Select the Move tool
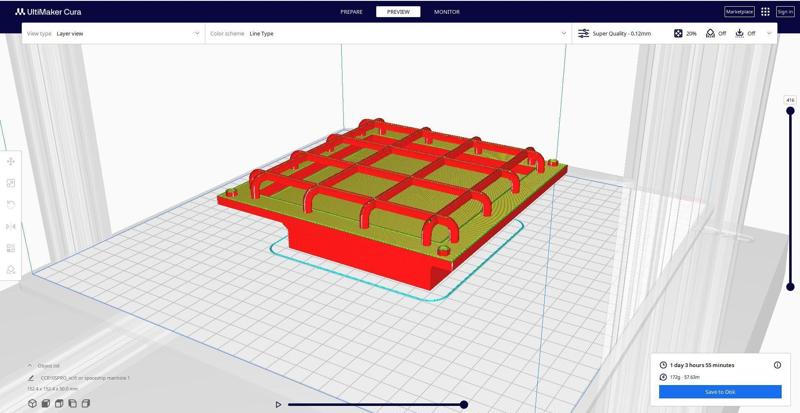Viewport: 800px width, 413px height. [x=11, y=162]
